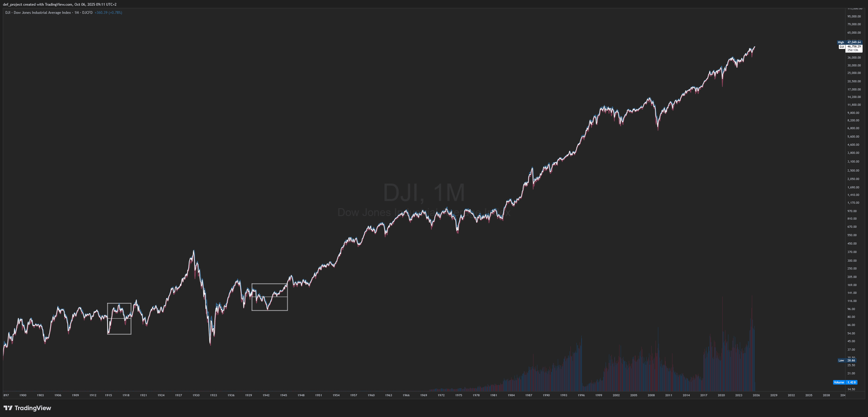The image size is (868, 417).
Task: Click the 1929 peak on the price line
Action: click(x=193, y=251)
